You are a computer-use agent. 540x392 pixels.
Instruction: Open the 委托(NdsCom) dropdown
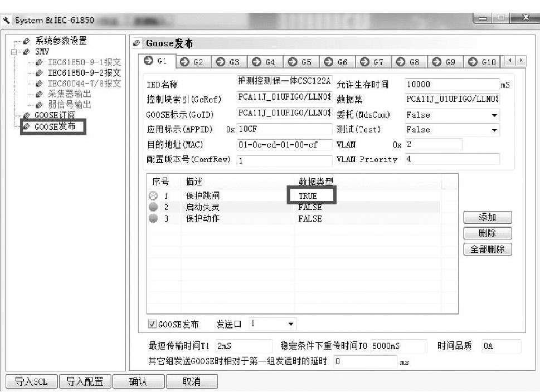point(494,115)
